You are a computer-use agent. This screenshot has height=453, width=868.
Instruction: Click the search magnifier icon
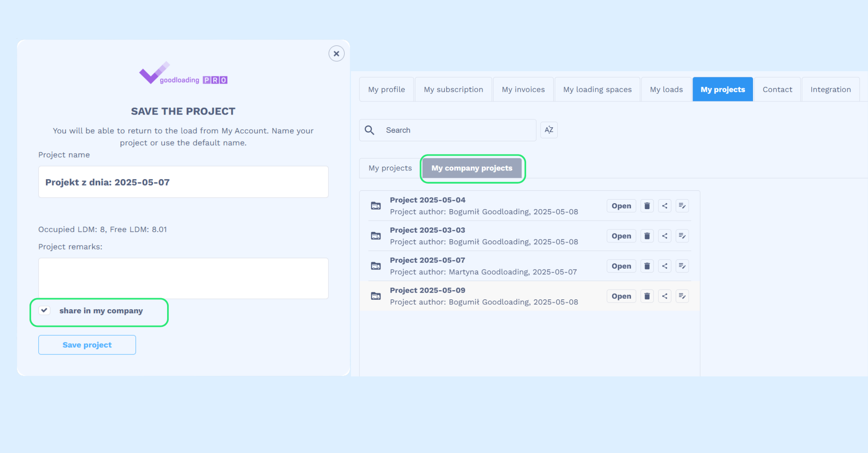click(369, 130)
